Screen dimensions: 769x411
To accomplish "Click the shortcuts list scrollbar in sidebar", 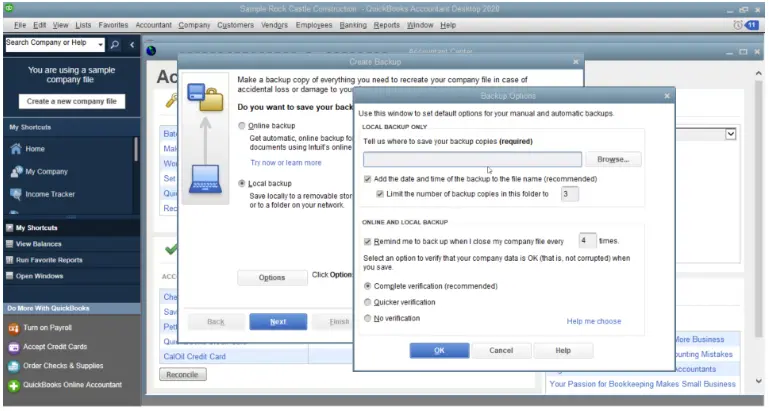I will 136,150.
